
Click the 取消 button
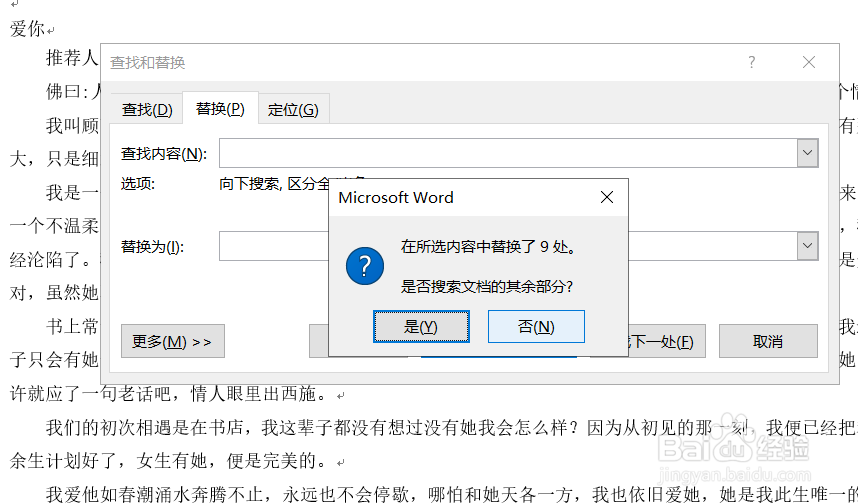768,341
